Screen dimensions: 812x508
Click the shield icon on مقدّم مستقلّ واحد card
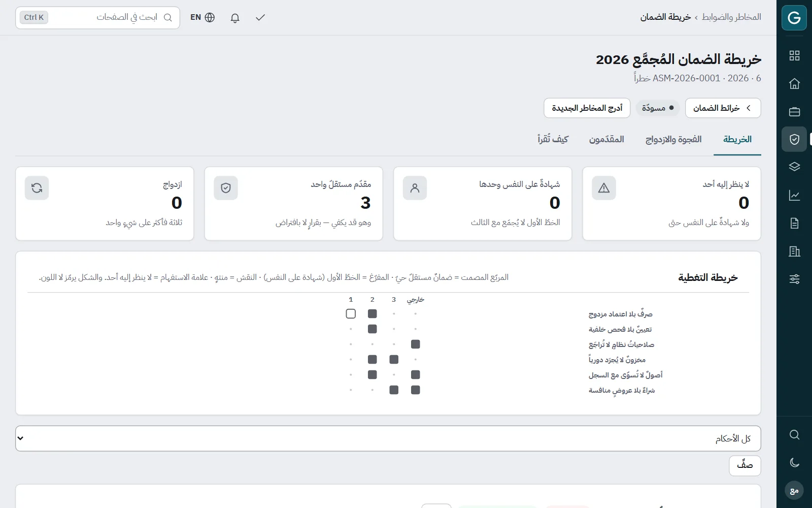pyautogui.click(x=226, y=188)
